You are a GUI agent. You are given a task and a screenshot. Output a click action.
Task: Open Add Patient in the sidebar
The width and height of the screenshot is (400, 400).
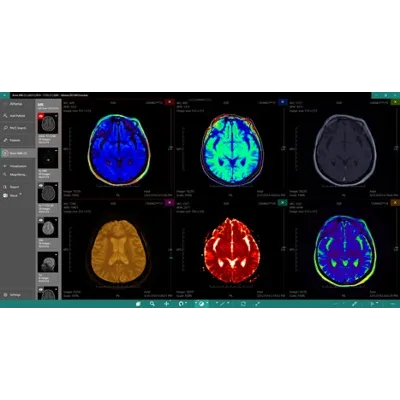[x=18, y=116]
